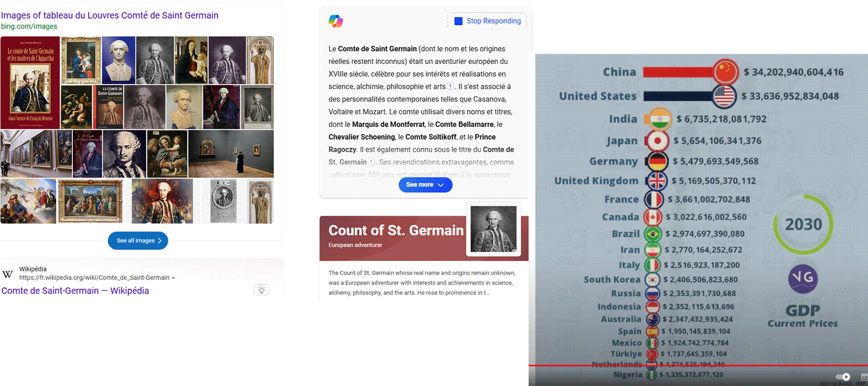Open the white bust on blue thumbnail

tap(119, 60)
